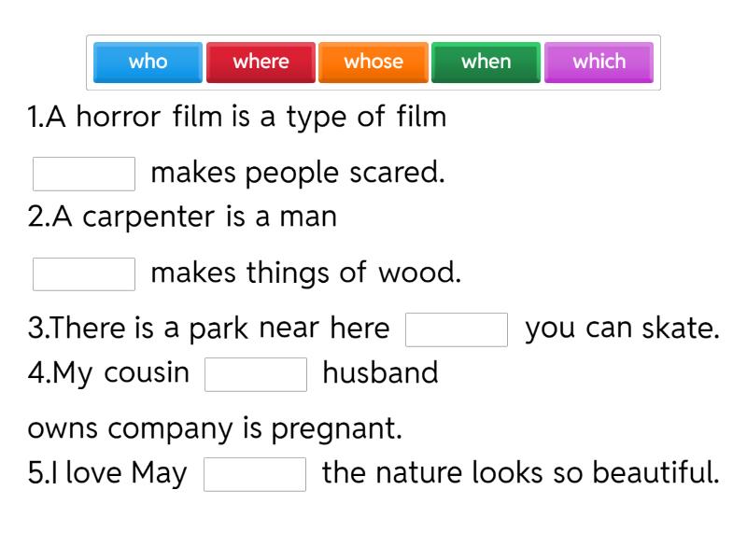The width and height of the screenshot is (747, 560).
Task: Click the text '3.There is a park near here'
Action: (208, 329)
